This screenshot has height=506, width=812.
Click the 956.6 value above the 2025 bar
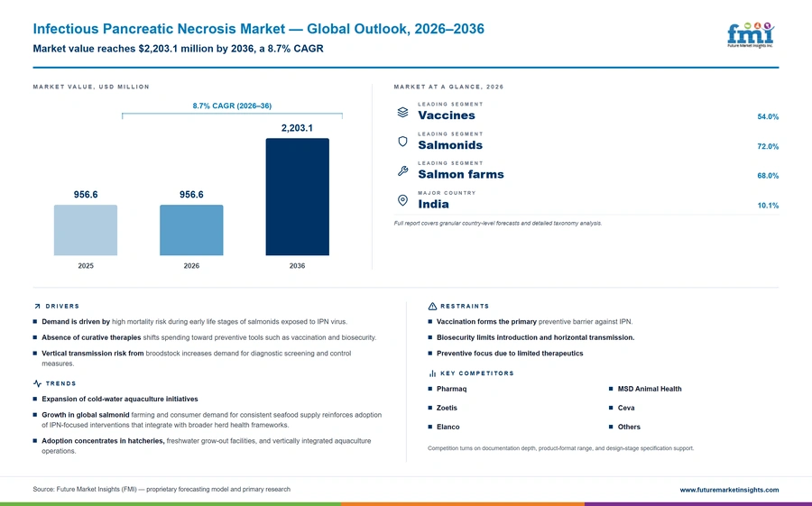[x=86, y=195]
